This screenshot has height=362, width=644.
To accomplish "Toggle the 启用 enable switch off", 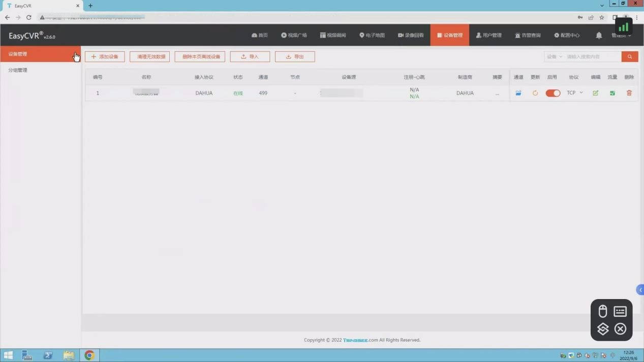I will click(553, 93).
